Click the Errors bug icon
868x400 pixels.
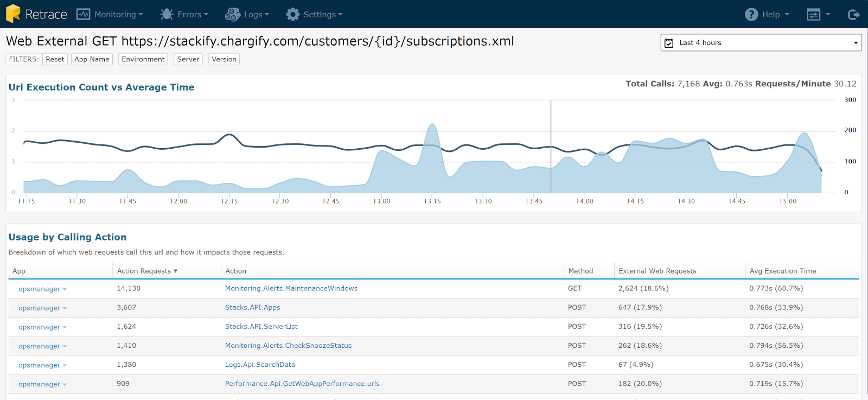point(167,14)
